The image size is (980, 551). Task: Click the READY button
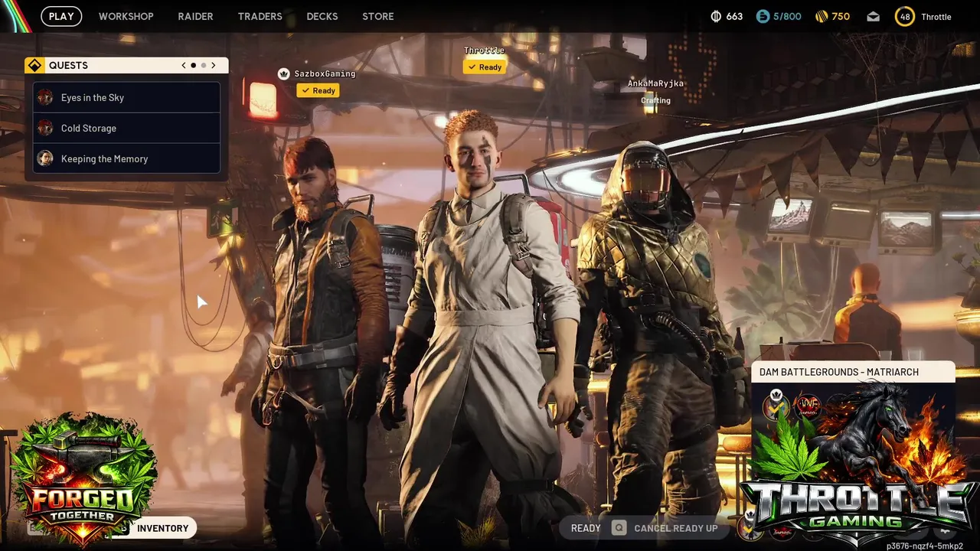tap(586, 528)
